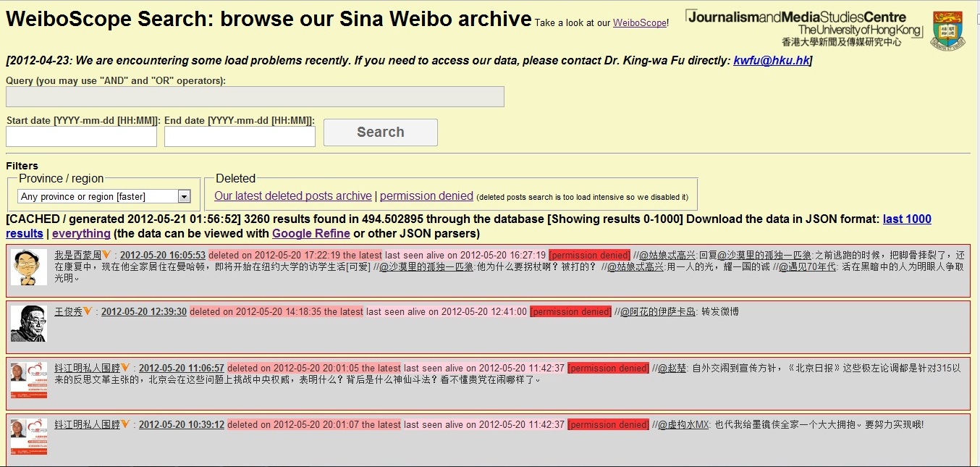980x467 pixels.
Task: Click 'deleted on 2012-05-20 20:01:05 the latest' text
Action: 314,368
